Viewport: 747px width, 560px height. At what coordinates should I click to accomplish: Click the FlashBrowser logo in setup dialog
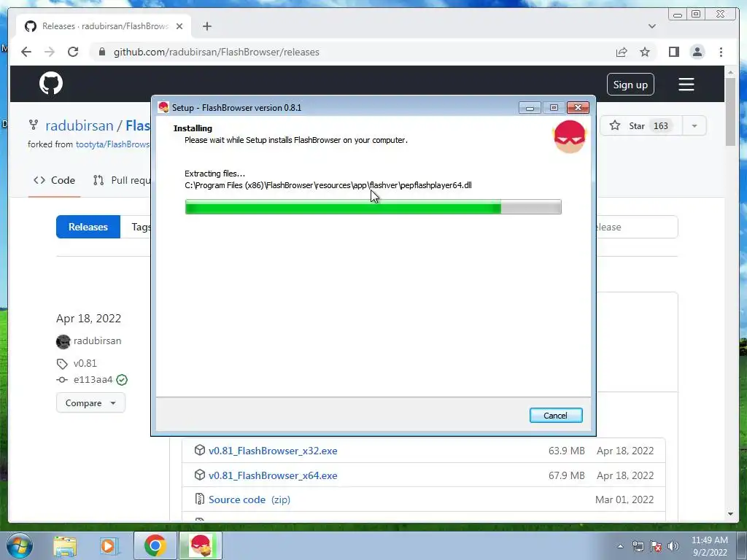click(569, 136)
